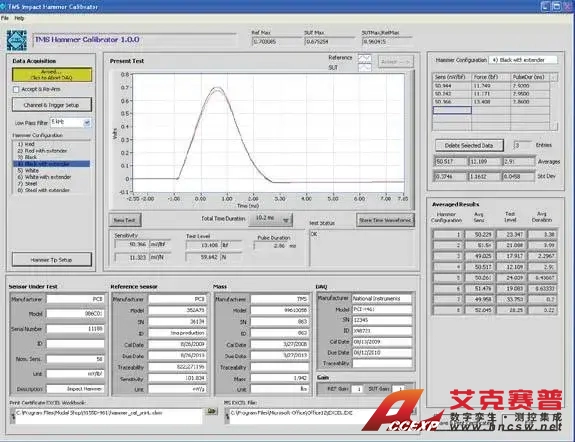This screenshot has height=442, width=575.
Task: Select highlighted 4) Black with extender item
Action: click(51, 164)
